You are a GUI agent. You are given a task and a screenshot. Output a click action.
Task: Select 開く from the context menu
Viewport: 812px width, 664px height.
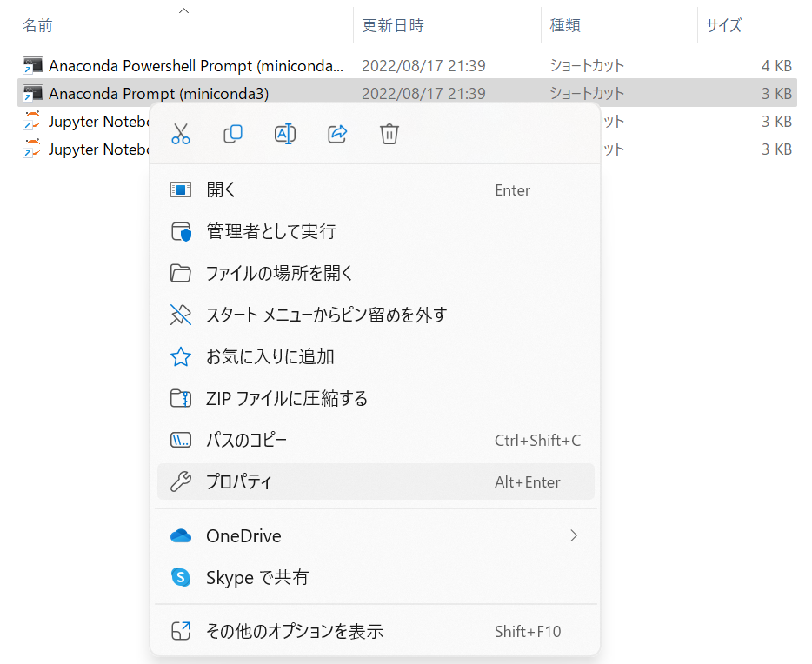[x=376, y=190]
